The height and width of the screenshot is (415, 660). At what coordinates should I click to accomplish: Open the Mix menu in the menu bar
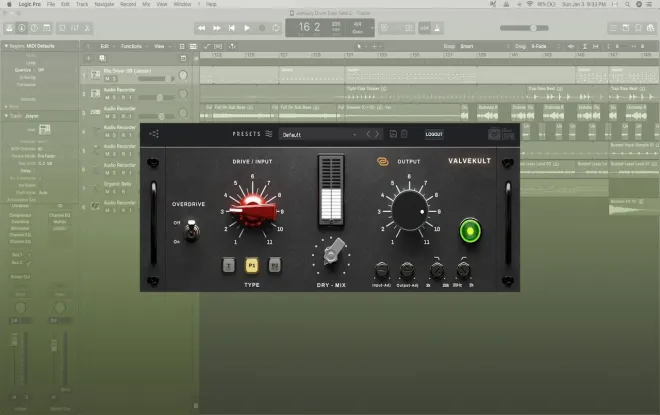[146, 4]
